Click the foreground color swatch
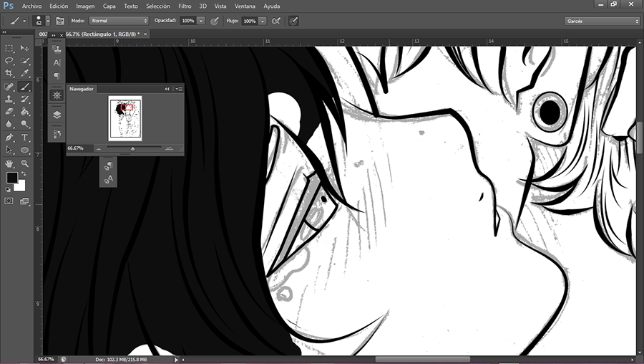 point(12,177)
